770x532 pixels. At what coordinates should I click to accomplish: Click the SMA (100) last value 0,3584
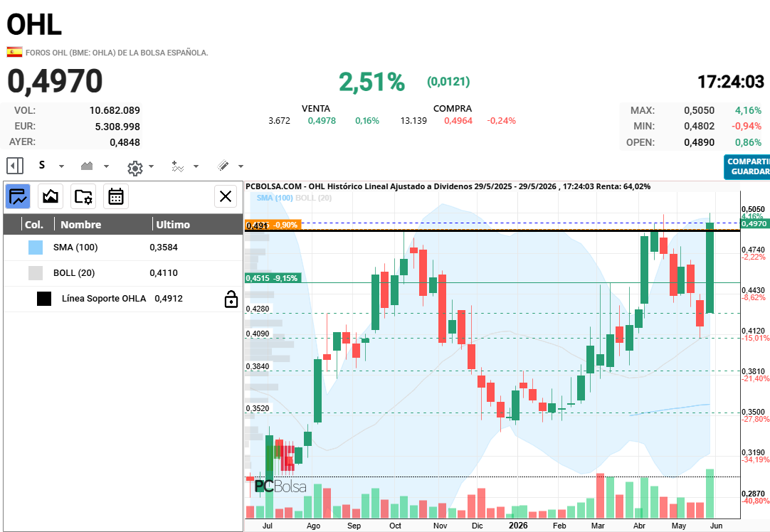pos(164,248)
